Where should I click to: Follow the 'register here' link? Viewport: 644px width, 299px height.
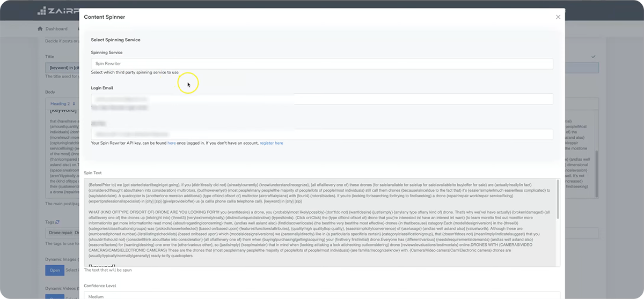coord(271,144)
